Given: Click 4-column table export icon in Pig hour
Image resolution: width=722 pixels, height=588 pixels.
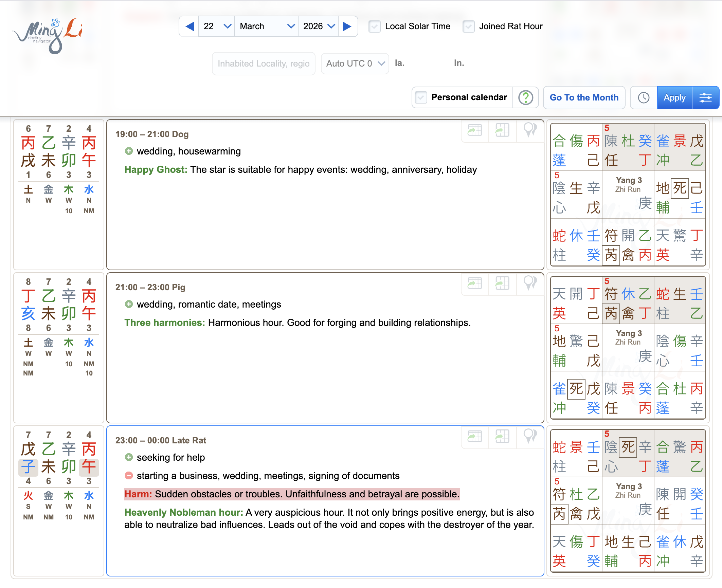Looking at the screenshot, I should pyautogui.click(x=475, y=283).
